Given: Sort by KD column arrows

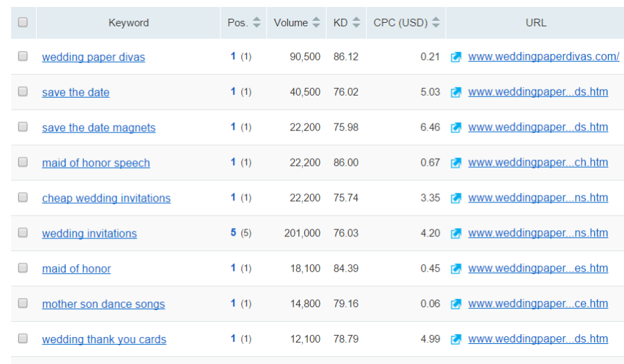Looking at the screenshot, I should [x=356, y=22].
